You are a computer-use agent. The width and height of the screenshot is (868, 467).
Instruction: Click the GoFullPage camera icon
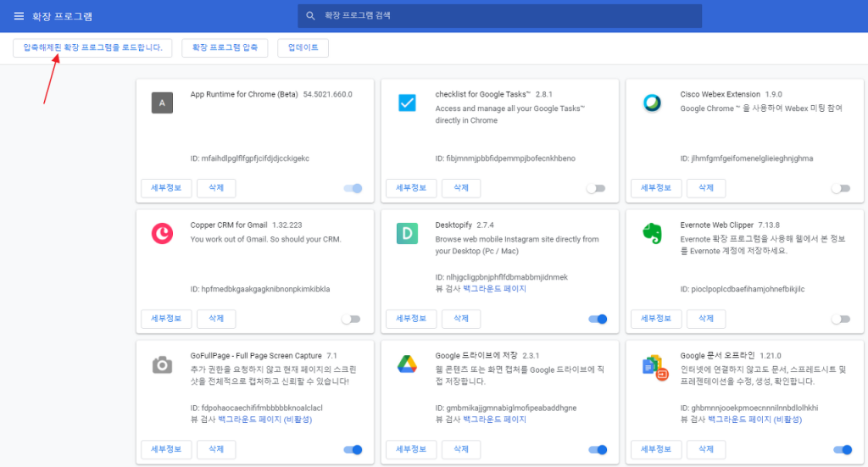click(162, 364)
